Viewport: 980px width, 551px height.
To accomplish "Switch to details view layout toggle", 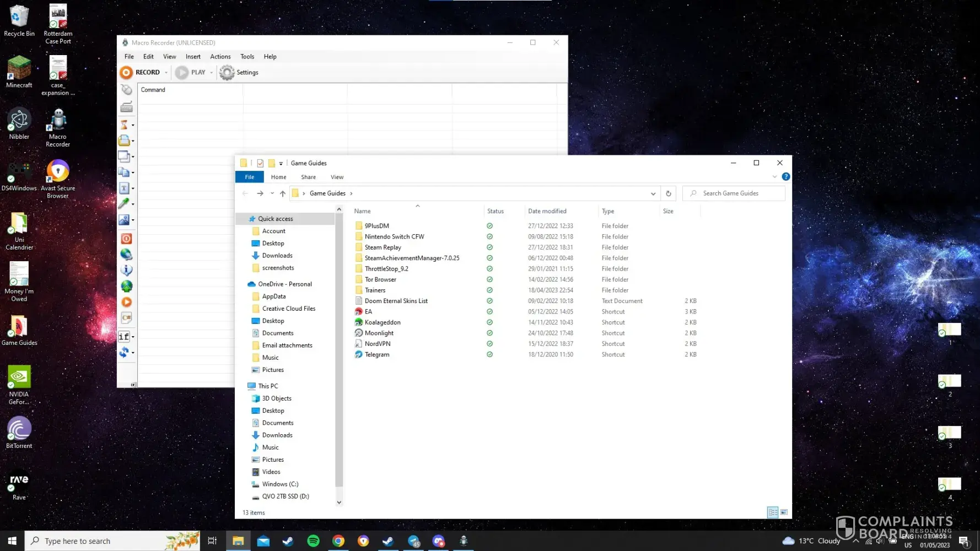I will pos(773,512).
